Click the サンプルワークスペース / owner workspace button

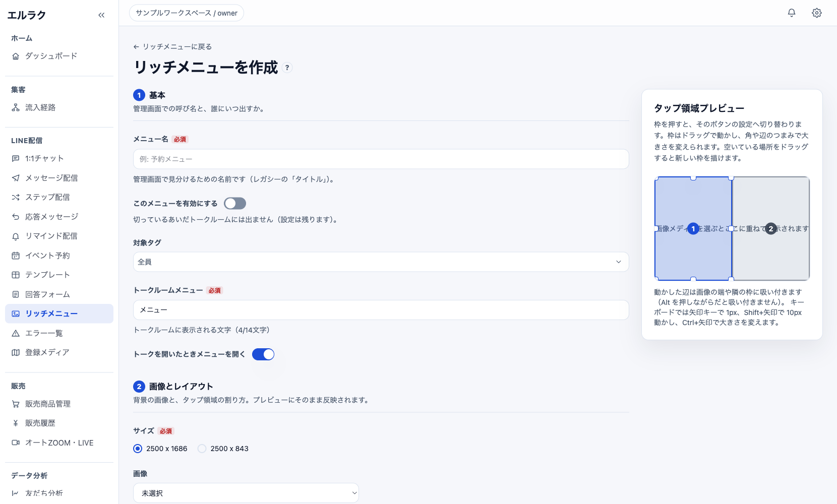tap(187, 13)
